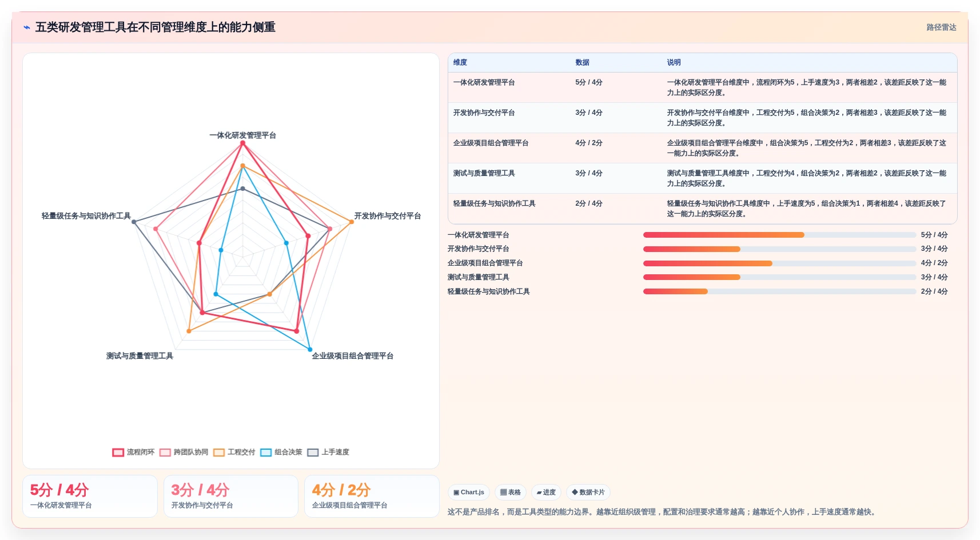The height and width of the screenshot is (540, 980).
Task: Click the radar axis label 开发协作与交付平台
Action: coord(387,216)
